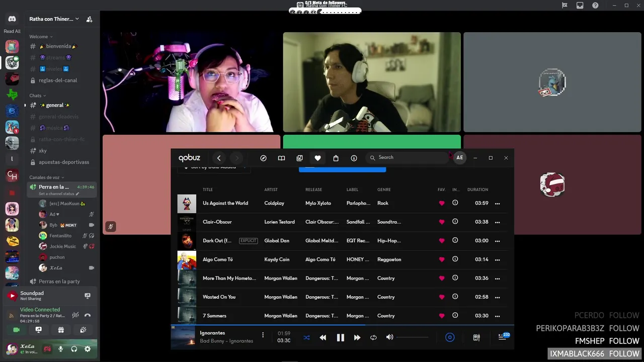The height and width of the screenshot is (362, 644).
Task: Open Mylo Xyloto release link
Action: pos(318,203)
